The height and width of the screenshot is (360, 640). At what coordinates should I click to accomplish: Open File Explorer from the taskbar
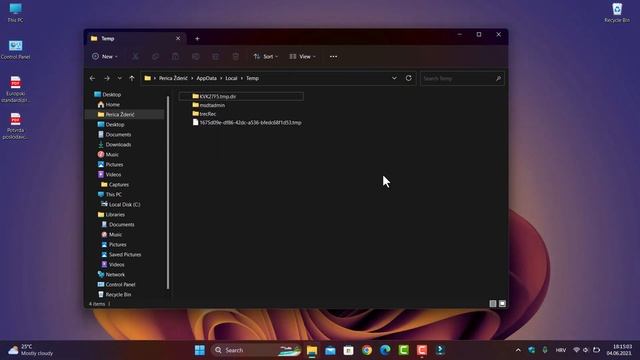click(312, 350)
